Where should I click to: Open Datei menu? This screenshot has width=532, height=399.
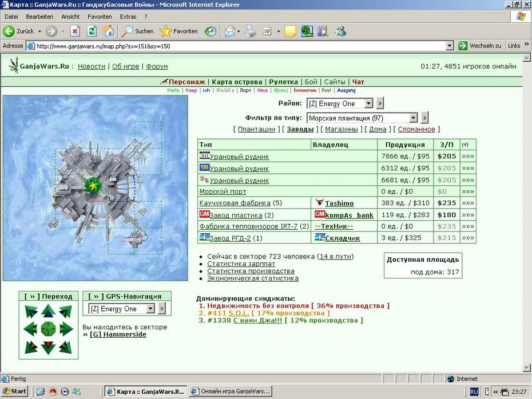tap(11, 17)
